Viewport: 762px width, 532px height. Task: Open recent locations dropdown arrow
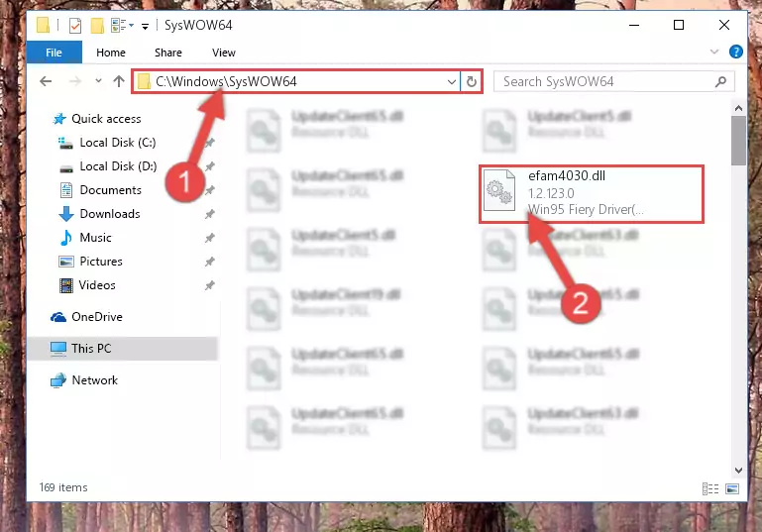(99, 81)
